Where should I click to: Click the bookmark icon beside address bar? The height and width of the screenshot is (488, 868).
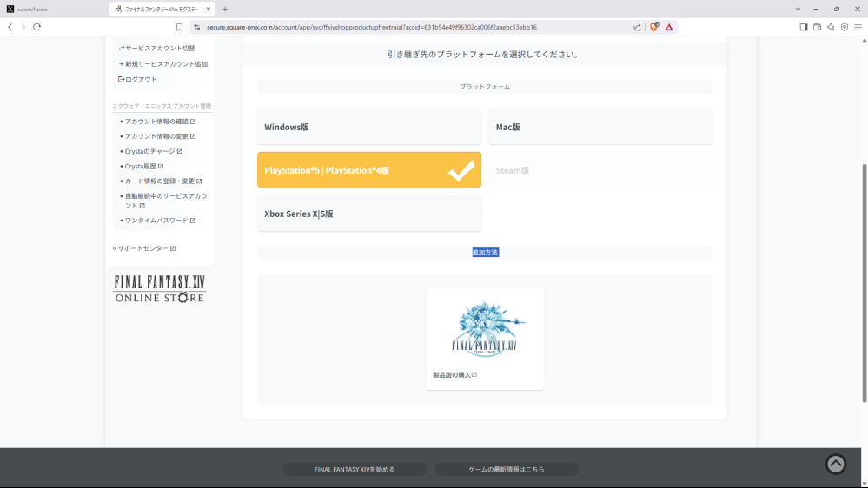[180, 27]
